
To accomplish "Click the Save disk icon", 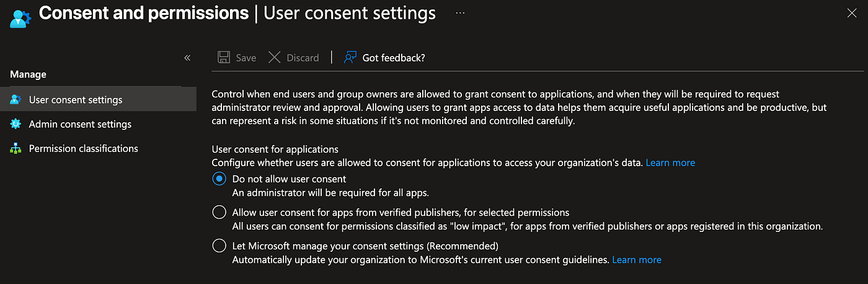I will coord(224,58).
